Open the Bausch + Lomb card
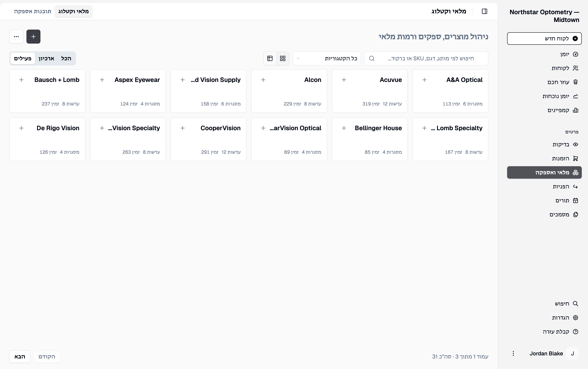 [47, 91]
